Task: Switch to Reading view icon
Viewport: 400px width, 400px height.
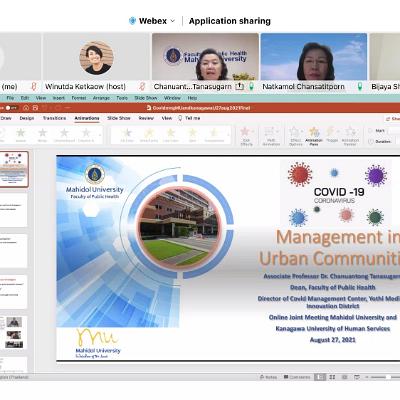Action: (x=344, y=377)
